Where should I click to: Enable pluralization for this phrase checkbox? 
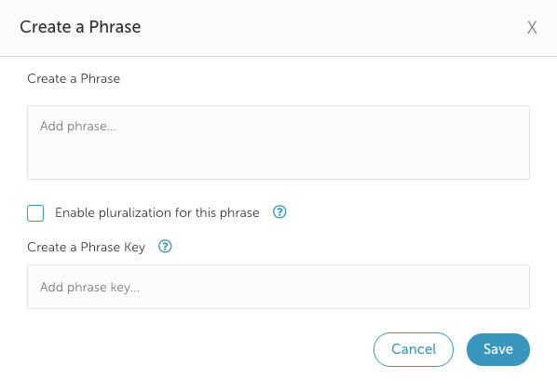[35, 213]
